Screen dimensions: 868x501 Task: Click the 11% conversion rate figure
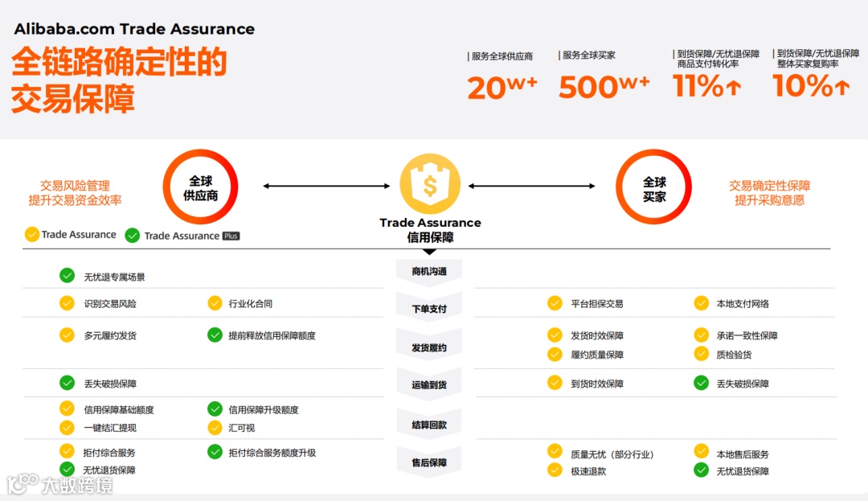707,86
